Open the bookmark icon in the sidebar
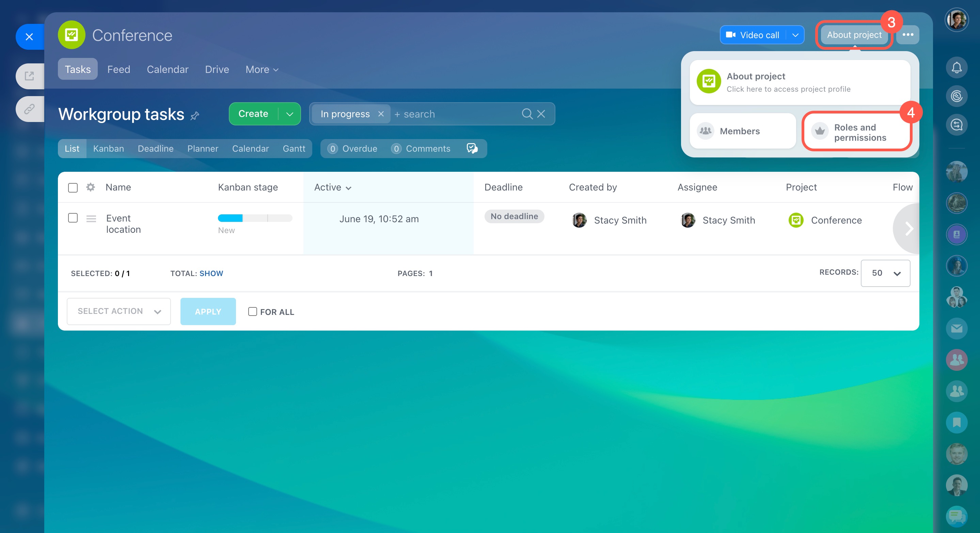Viewport: 980px width, 533px height. click(x=956, y=422)
